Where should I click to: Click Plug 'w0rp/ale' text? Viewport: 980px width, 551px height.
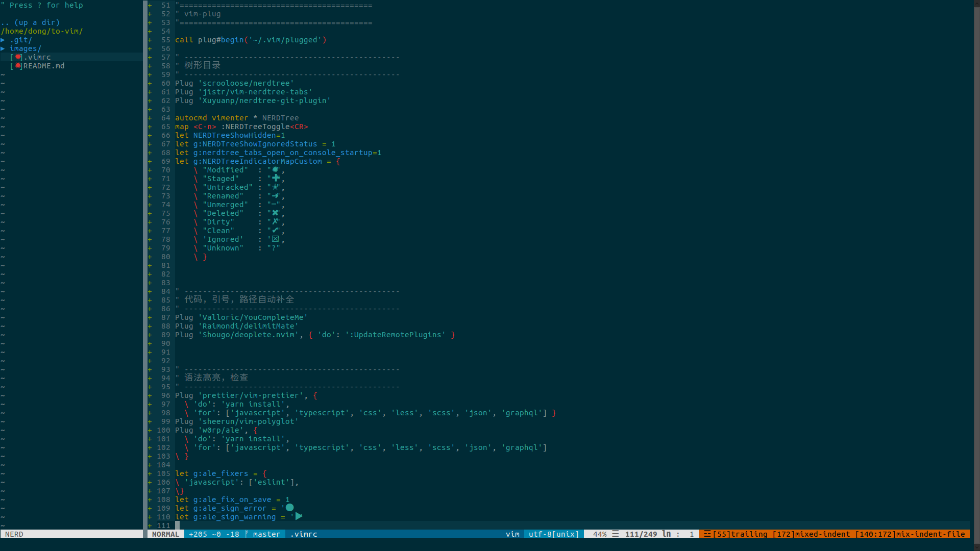click(x=209, y=430)
